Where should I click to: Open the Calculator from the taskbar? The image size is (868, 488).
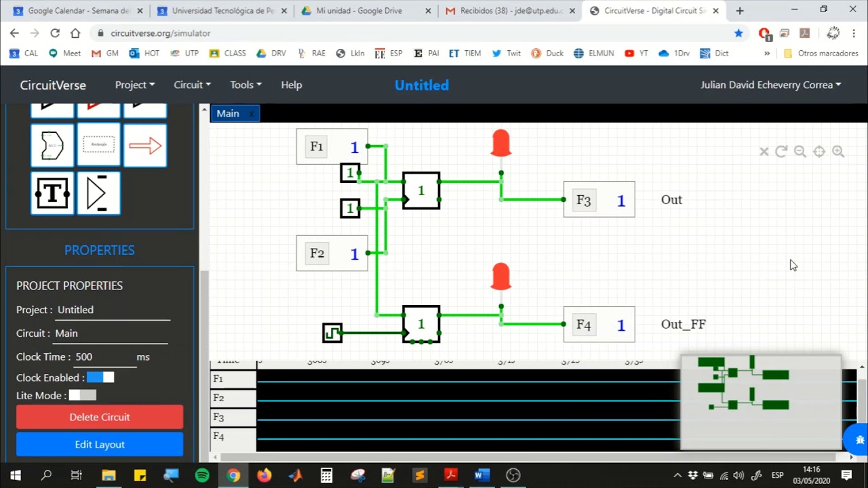tap(326, 475)
